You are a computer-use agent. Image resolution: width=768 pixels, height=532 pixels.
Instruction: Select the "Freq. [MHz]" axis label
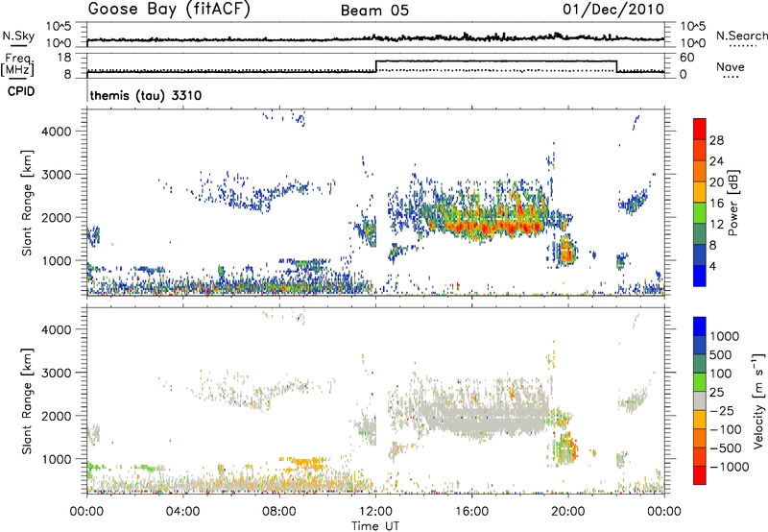pos(18,64)
